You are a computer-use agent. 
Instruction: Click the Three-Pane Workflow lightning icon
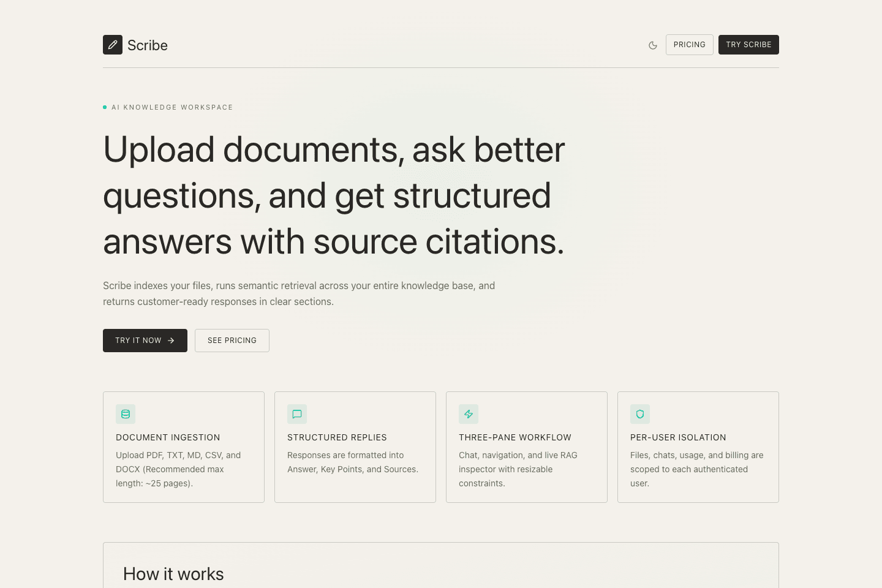[469, 414]
